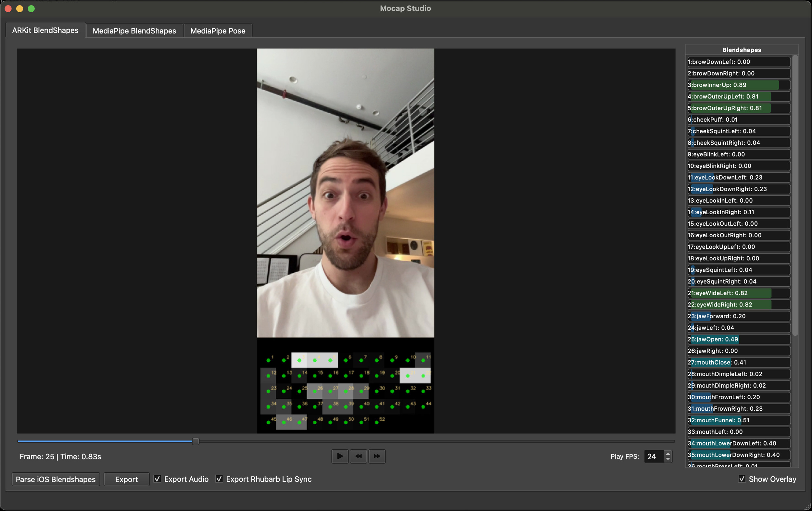This screenshot has width=812, height=511.
Task: Click the mouthFunnel blendshape entry
Action: coord(739,420)
